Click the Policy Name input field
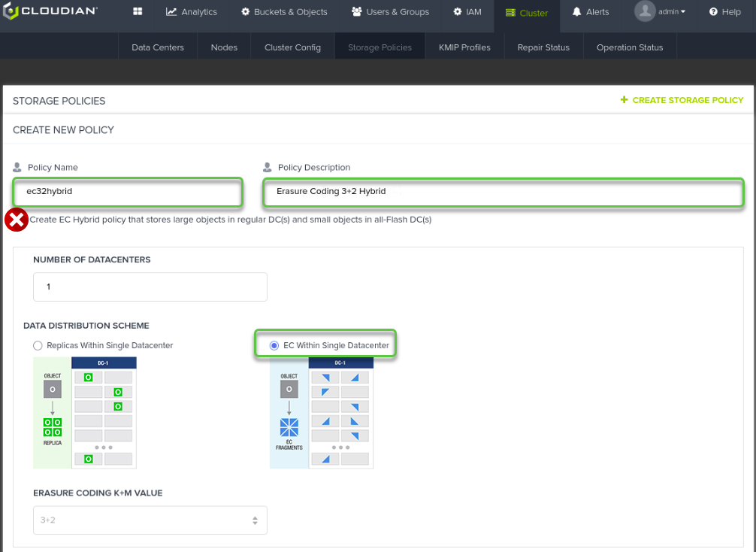Screen dimensions: 756x552 [128, 192]
